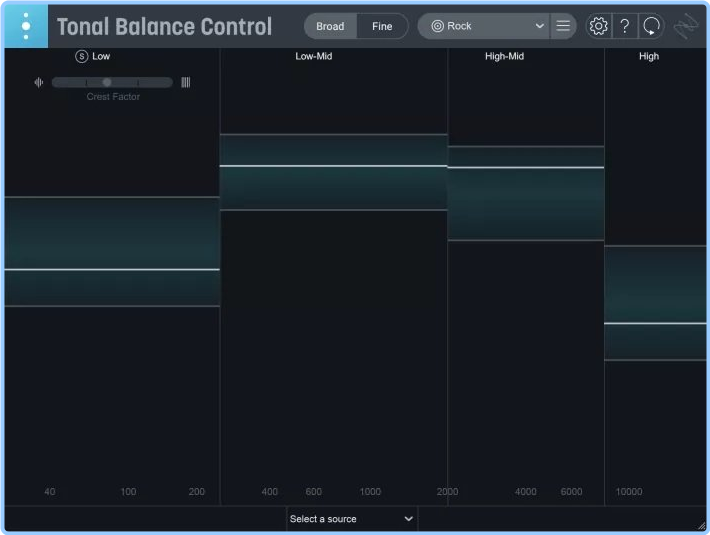Click the Low-Mid band label

pos(314,56)
